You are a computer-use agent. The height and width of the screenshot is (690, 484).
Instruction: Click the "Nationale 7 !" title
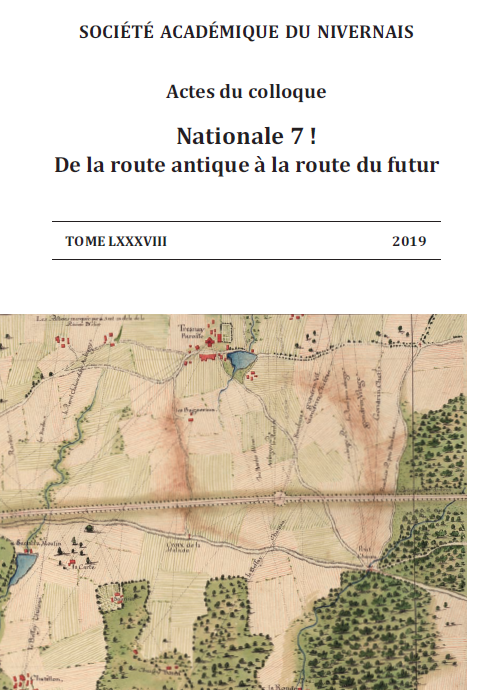(x=246, y=136)
